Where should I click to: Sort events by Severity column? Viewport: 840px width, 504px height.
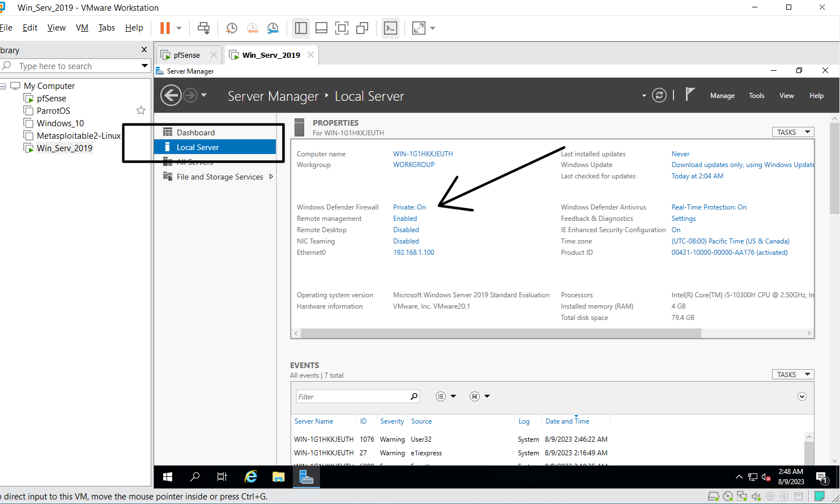click(392, 421)
